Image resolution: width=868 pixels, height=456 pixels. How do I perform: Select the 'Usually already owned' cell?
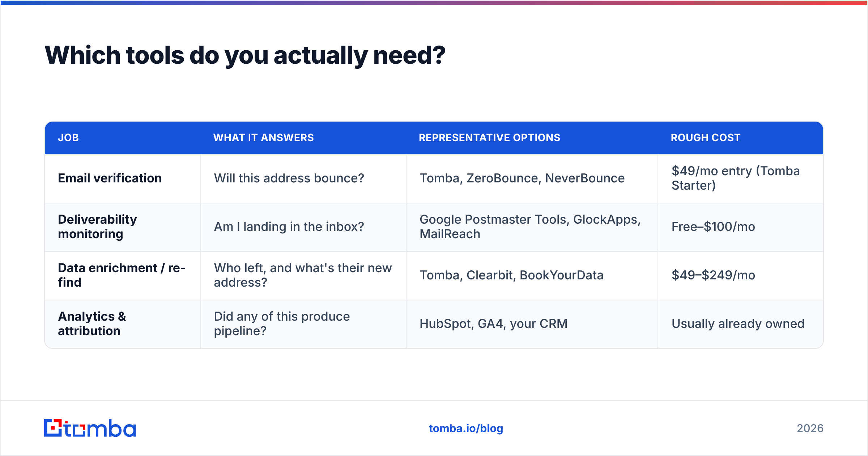(x=741, y=324)
